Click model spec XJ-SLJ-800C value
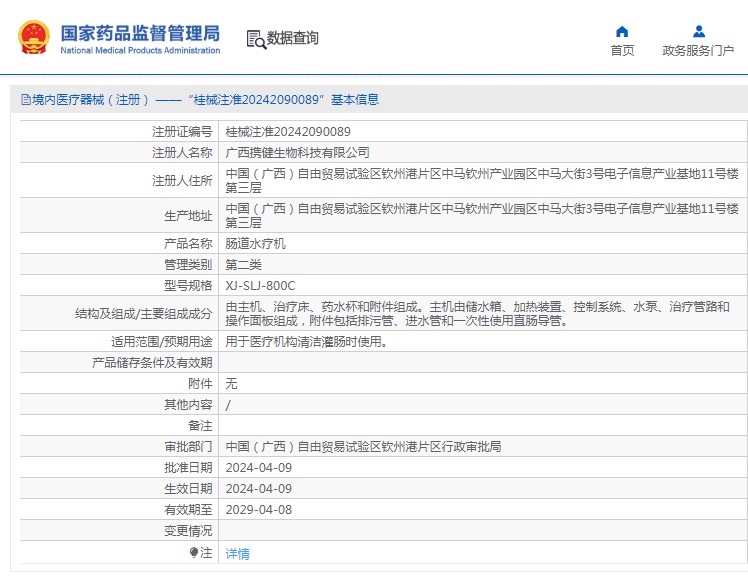This screenshot has width=748, height=578. [x=261, y=285]
